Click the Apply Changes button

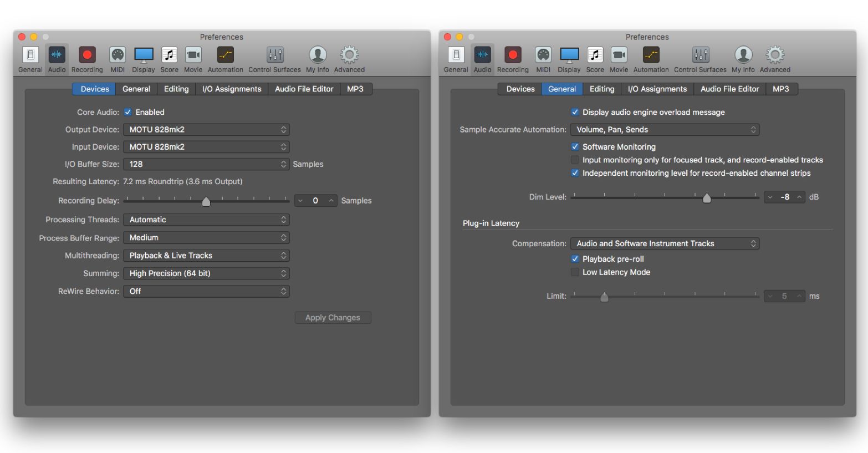333,318
